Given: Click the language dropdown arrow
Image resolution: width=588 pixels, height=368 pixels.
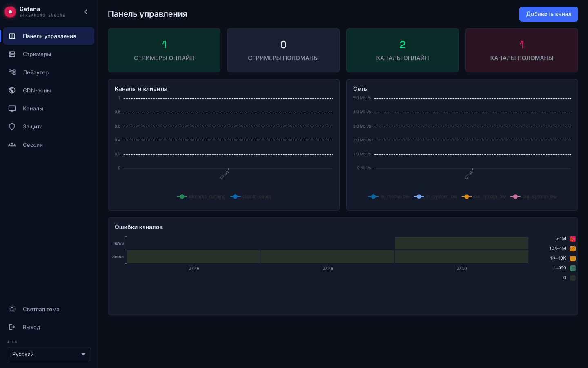Looking at the screenshot, I should click(x=83, y=354).
